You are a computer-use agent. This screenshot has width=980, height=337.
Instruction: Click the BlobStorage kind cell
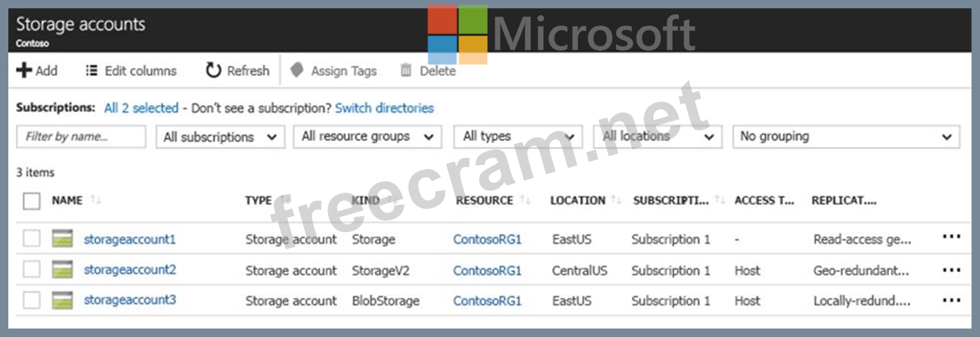tap(385, 300)
